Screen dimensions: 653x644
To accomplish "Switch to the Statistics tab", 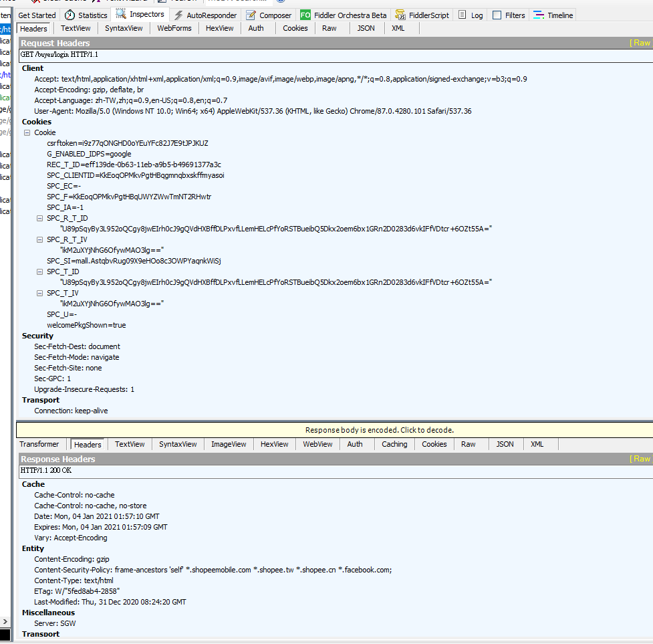I will (87, 15).
